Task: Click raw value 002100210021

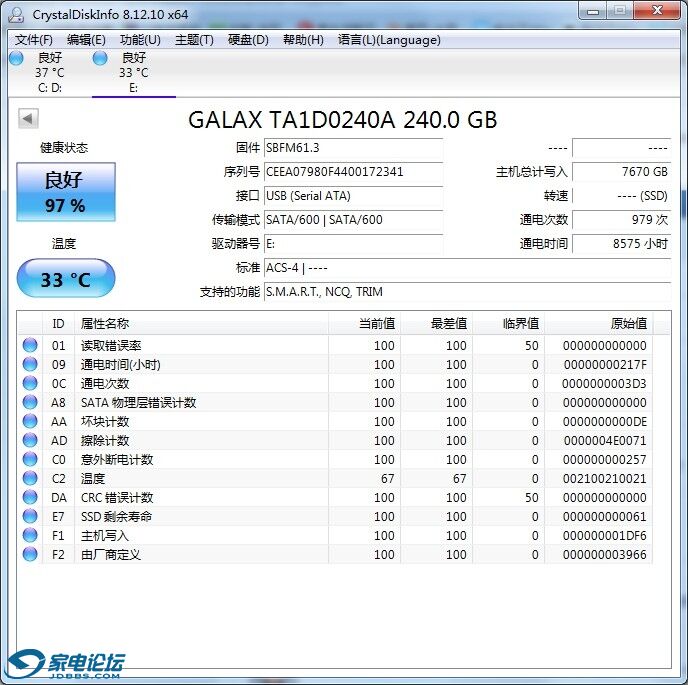Action: (605, 479)
